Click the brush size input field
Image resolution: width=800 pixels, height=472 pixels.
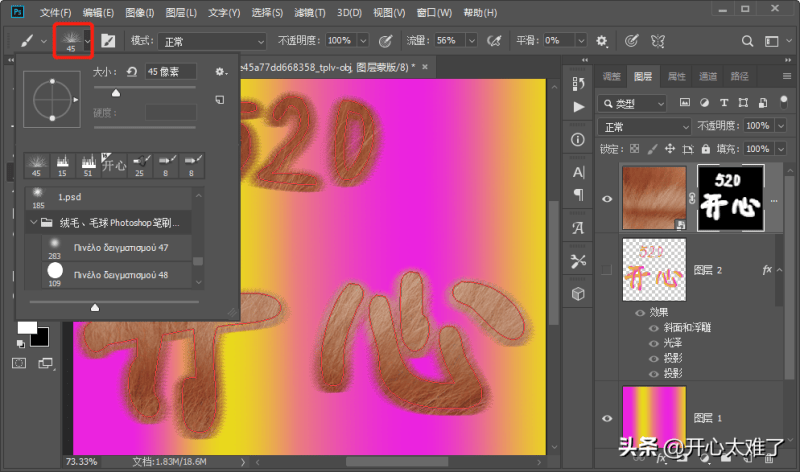(x=171, y=72)
